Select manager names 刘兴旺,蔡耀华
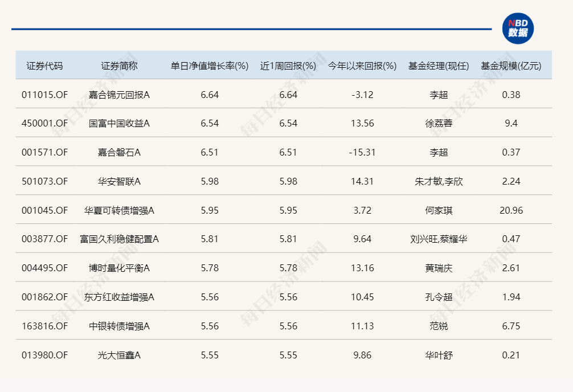 (439, 239)
